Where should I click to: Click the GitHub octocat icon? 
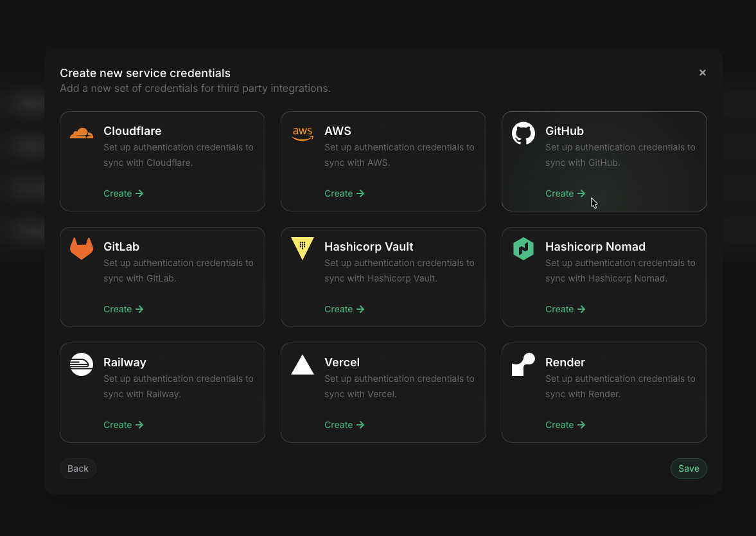coord(523,132)
